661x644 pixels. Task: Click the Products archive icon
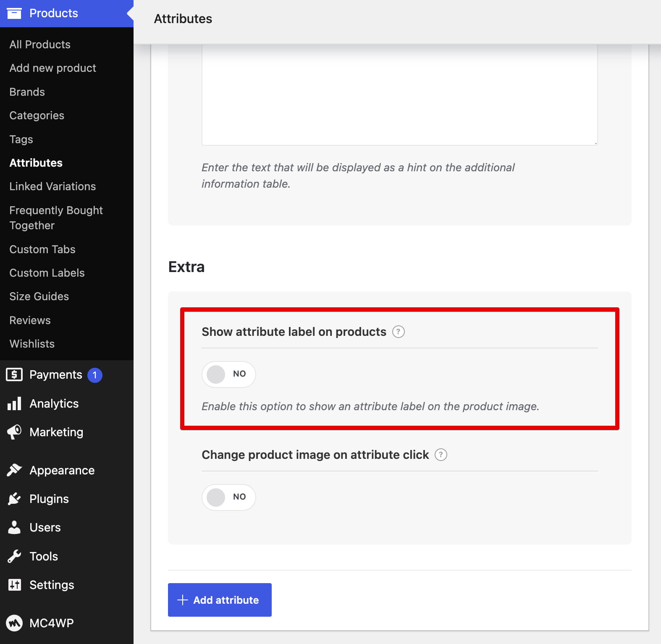(14, 13)
